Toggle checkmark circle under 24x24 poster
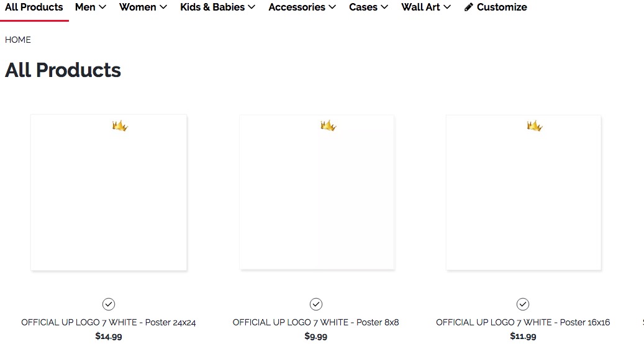644x344 pixels. pos(109,304)
